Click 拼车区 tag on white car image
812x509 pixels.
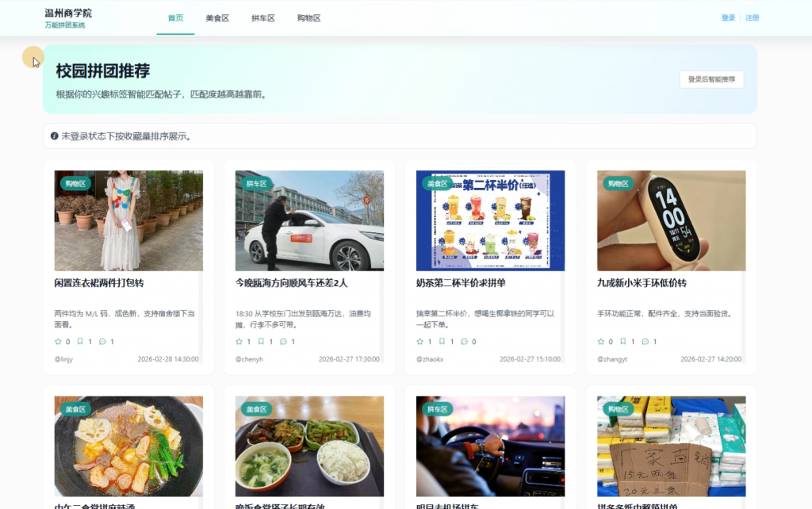click(x=256, y=183)
